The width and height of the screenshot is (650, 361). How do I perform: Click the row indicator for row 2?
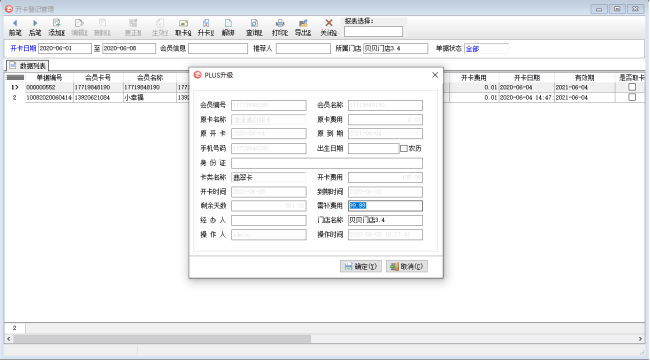click(x=15, y=97)
